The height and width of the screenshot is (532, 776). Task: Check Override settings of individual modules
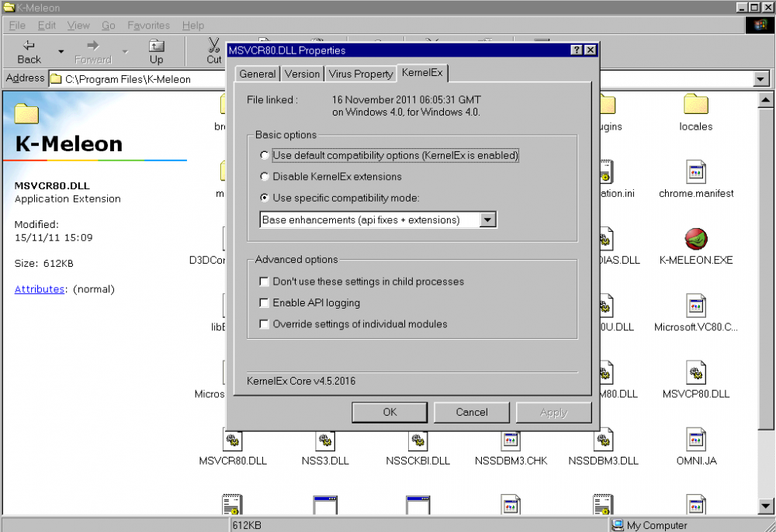265,324
